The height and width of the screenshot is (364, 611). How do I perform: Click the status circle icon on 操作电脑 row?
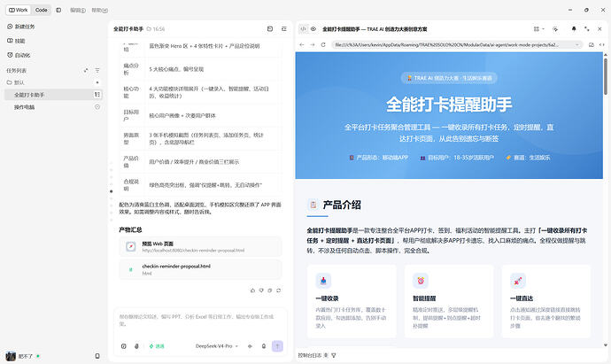[x=97, y=107]
